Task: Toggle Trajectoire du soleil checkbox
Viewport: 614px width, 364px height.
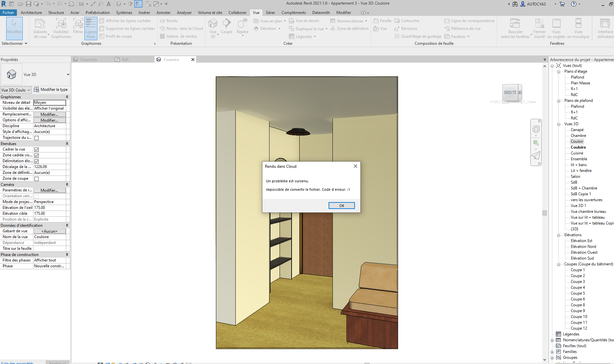Action: (x=37, y=138)
